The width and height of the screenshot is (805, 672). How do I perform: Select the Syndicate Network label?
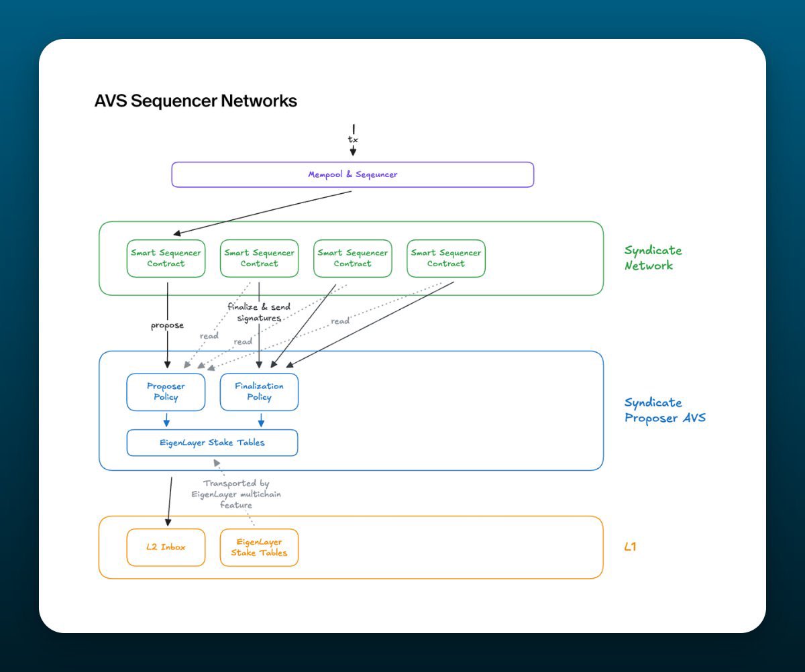coord(652,258)
